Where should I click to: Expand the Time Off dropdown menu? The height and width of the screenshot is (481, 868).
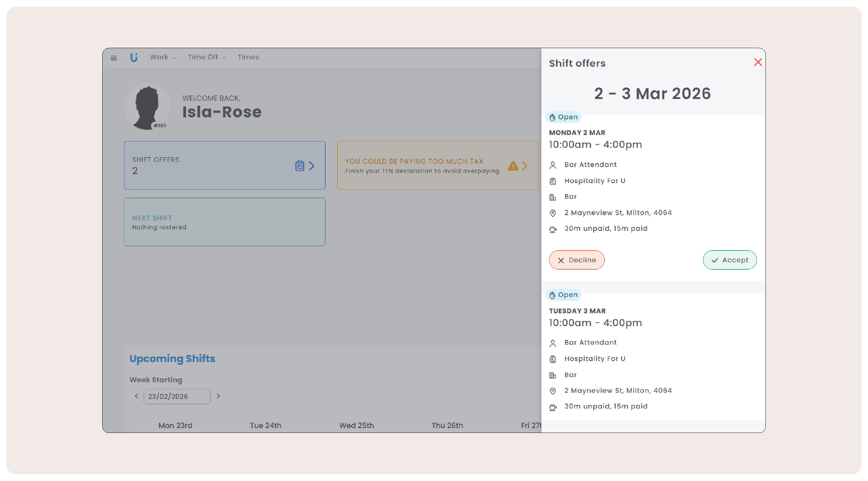pos(206,57)
